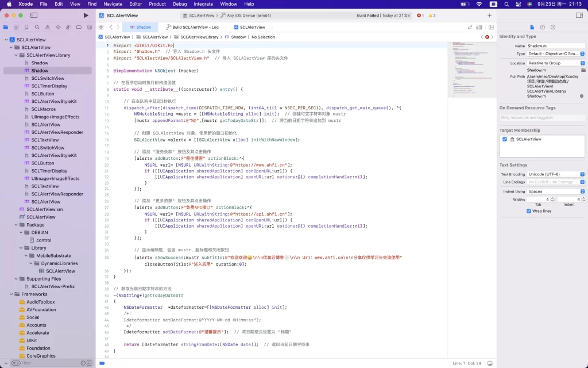Open the Project navigator folder icon
This screenshot has width=588, height=368.
[6, 27]
